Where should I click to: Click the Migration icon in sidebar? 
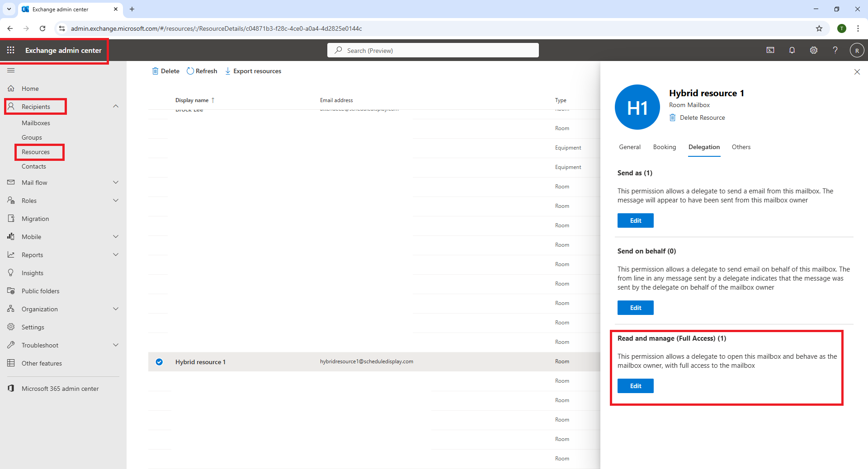pyautogui.click(x=11, y=219)
